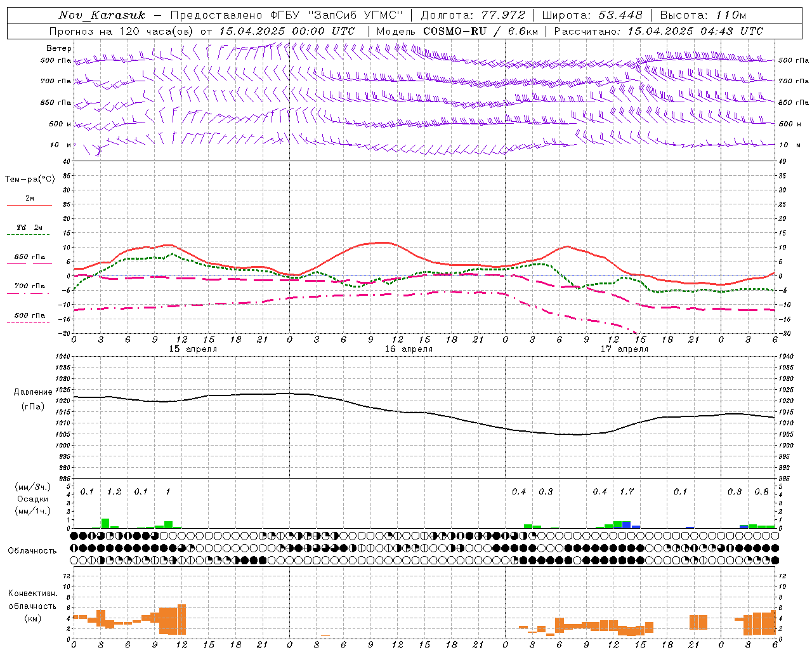Screen dimensions: 812x650
Task: Click the Рассчитано: 15.04.2025 04:43 UTC text
Action: click(658, 31)
